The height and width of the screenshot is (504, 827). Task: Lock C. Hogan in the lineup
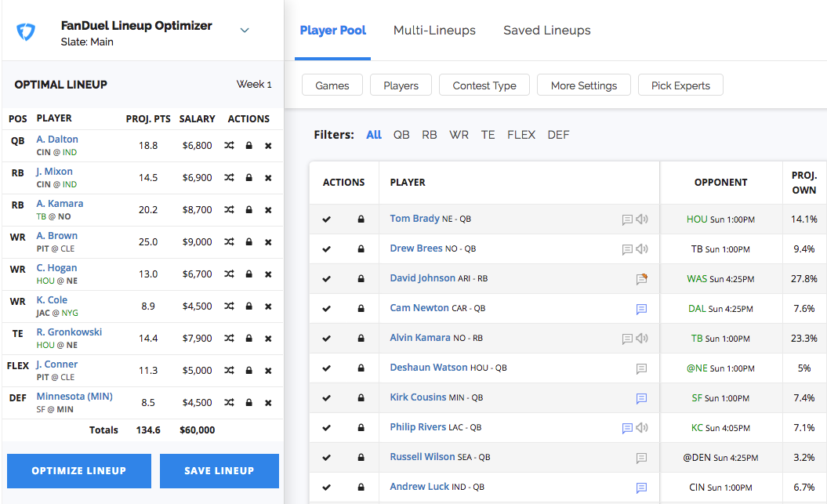249,274
